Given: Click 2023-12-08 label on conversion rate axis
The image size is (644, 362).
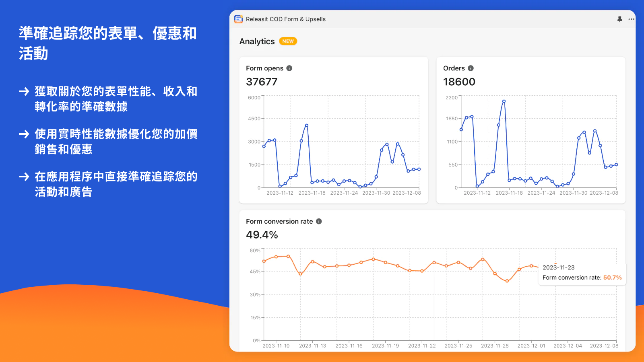Looking at the screenshot, I should 604,346.
